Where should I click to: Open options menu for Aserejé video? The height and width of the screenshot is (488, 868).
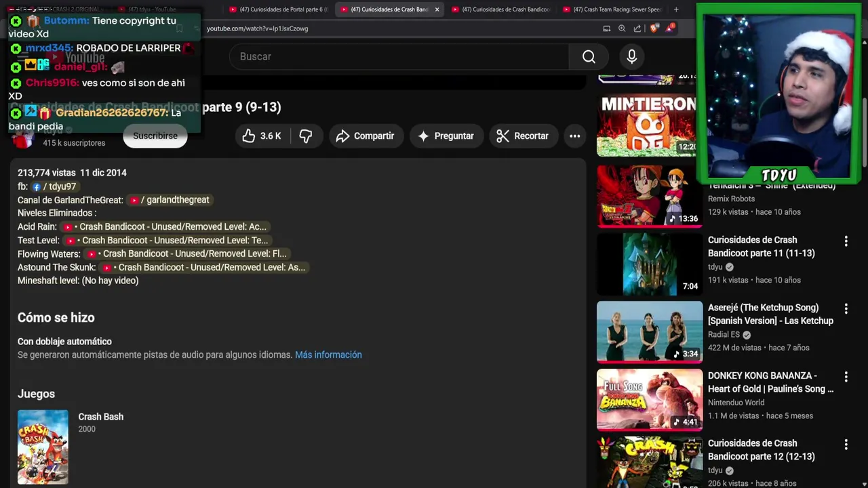[x=846, y=309]
